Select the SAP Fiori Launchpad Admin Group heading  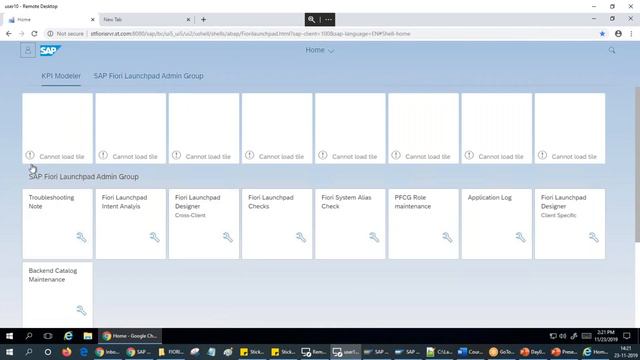84,177
